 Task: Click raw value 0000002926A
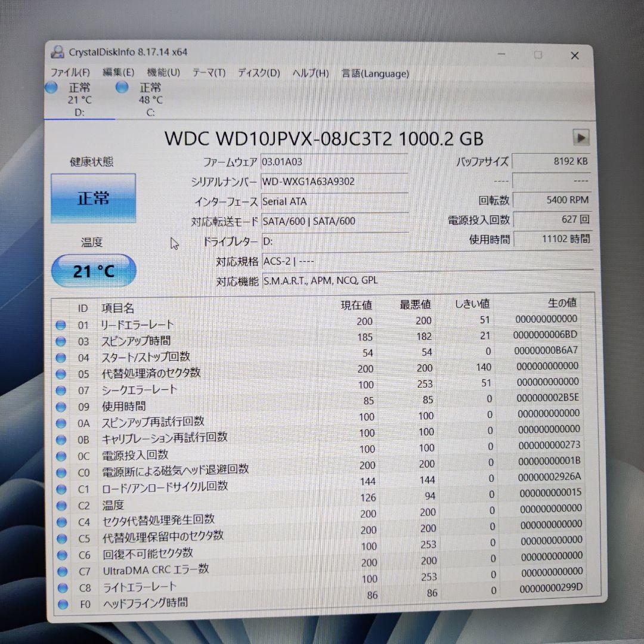[x=549, y=477]
